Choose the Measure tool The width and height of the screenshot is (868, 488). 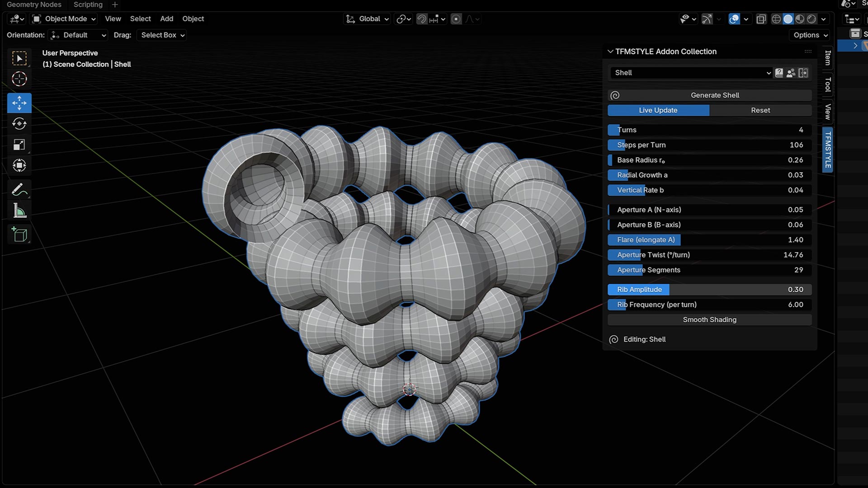tap(19, 211)
